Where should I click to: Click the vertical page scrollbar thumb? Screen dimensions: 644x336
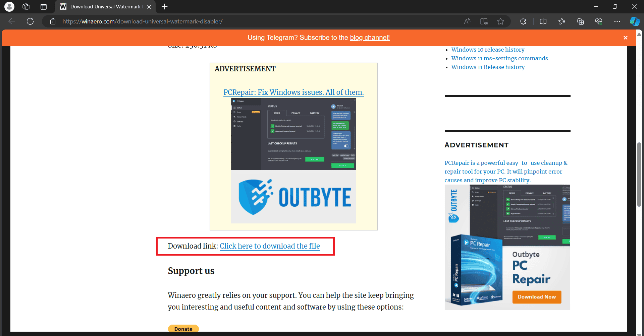point(639,174)
